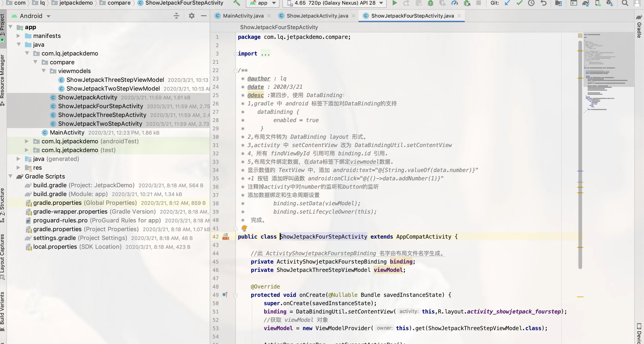Collapse the compare package
Screen dimensions: 644x344
coord(35,62)
